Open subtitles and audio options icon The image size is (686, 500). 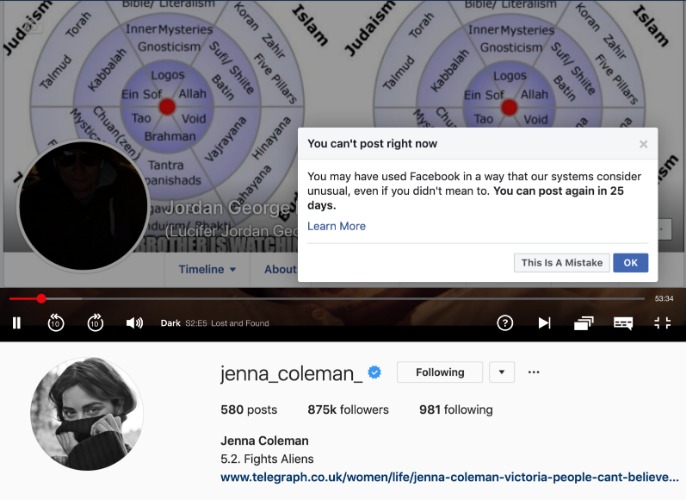(x=623, y=323)
